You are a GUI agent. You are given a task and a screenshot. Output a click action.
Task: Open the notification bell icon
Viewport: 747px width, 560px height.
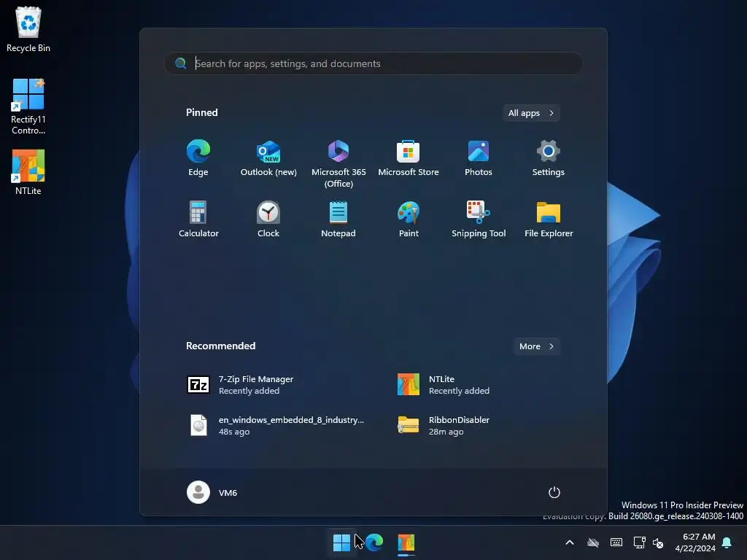(x=727, y=542)
